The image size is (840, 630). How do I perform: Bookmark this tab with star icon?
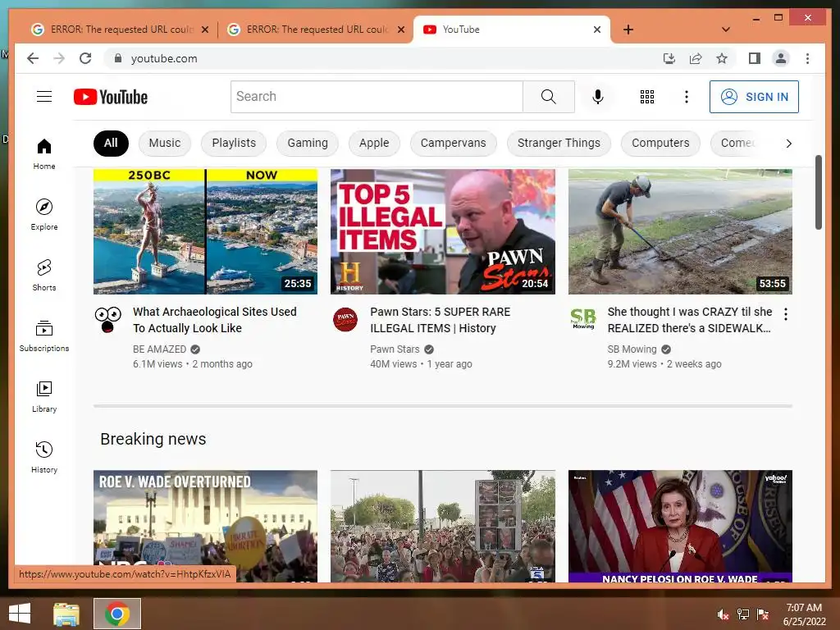point(722,58)
